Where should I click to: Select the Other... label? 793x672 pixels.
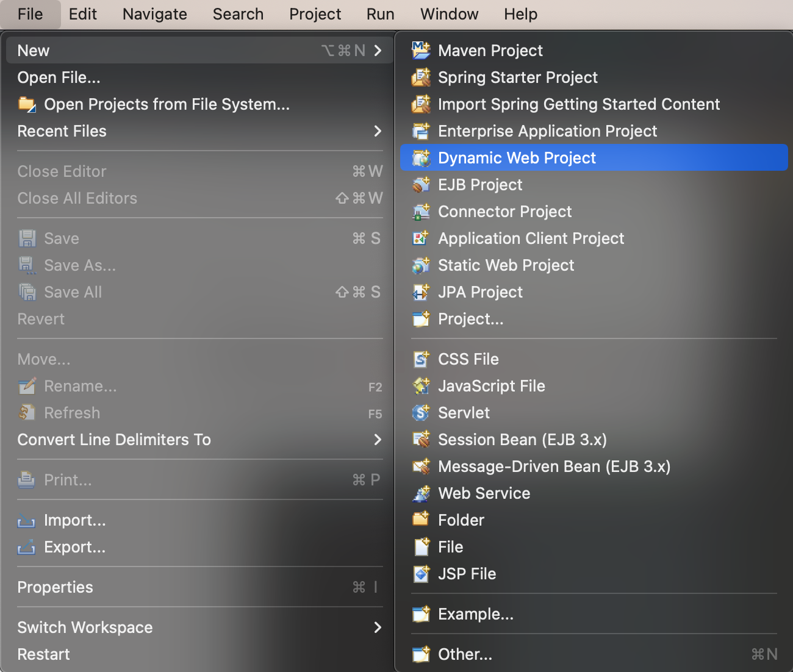click(465, 654)
